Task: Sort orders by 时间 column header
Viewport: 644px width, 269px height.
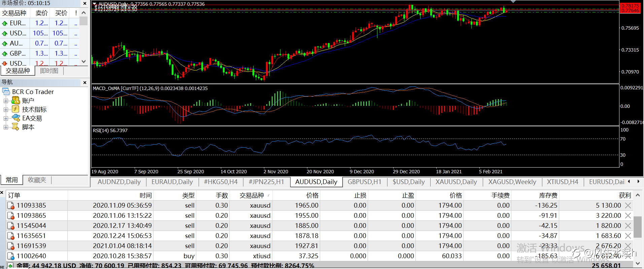Action: coord(111,196)
